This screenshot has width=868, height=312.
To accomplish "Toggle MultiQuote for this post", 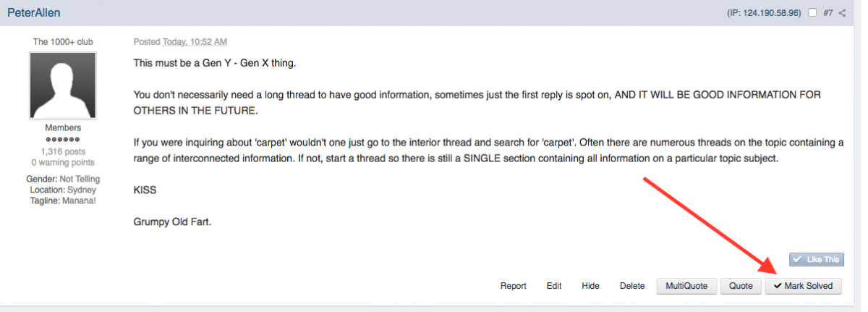I will click(686, 286).
